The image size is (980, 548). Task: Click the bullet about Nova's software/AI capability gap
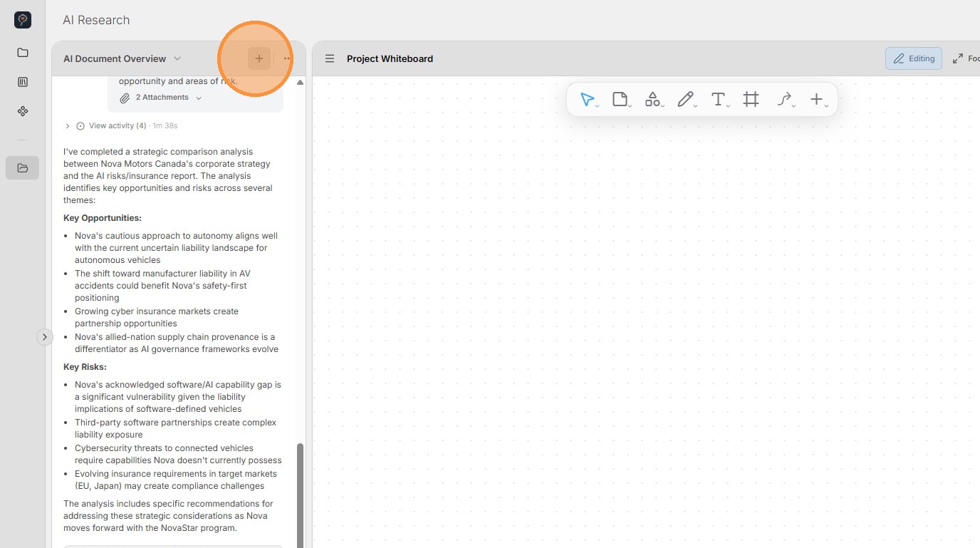[178, 397]
